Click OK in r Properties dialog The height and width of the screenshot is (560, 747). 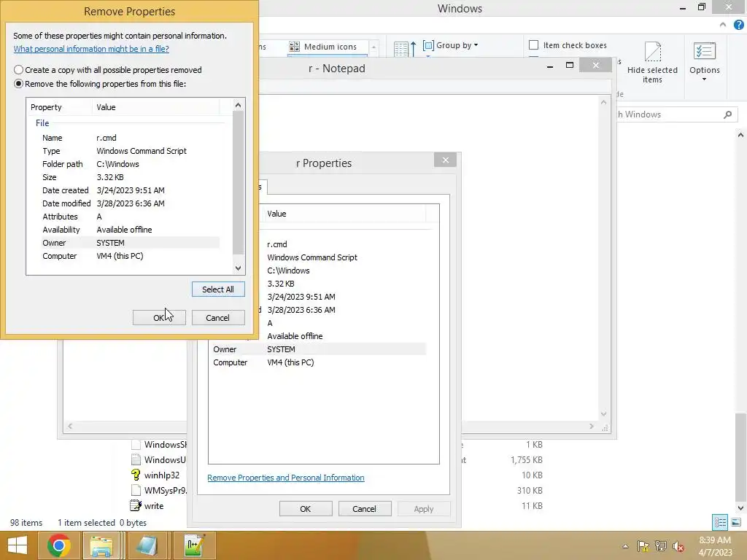coord(306,508)
